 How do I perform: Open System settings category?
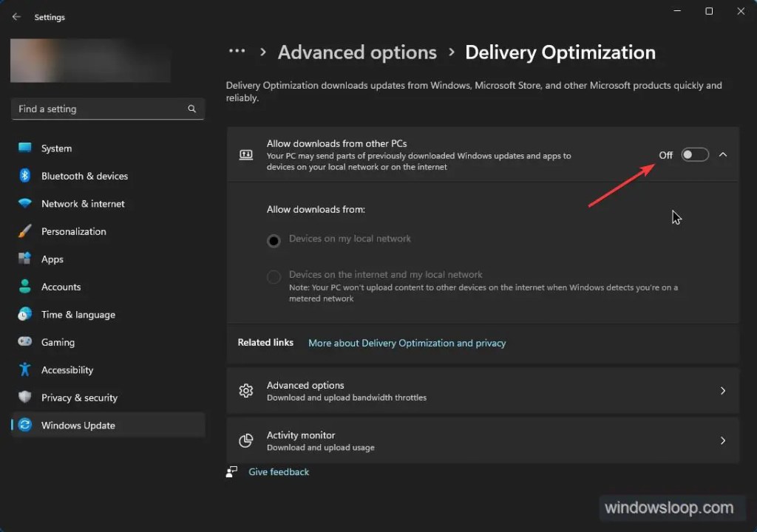108,149
